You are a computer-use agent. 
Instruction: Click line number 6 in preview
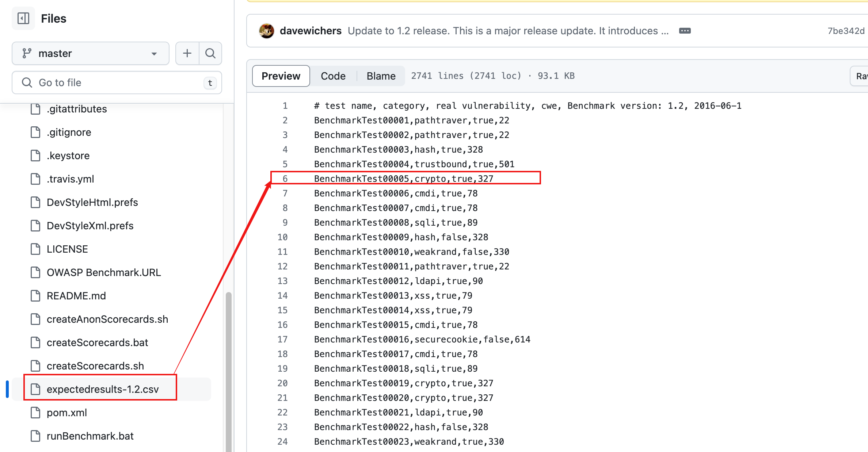[285, 179]
